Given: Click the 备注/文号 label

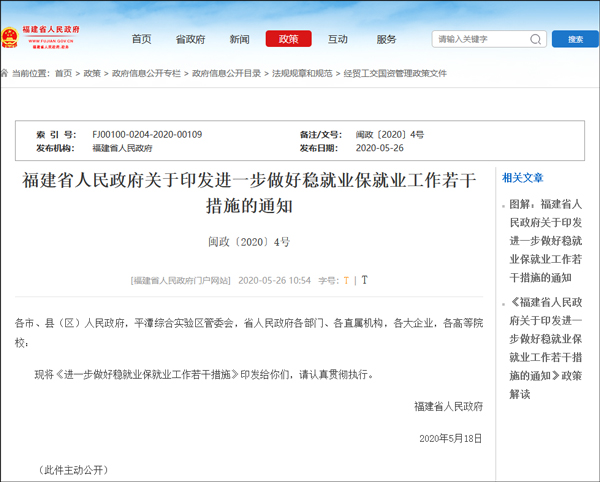Looking at the screenshot, I should point(321,135).
